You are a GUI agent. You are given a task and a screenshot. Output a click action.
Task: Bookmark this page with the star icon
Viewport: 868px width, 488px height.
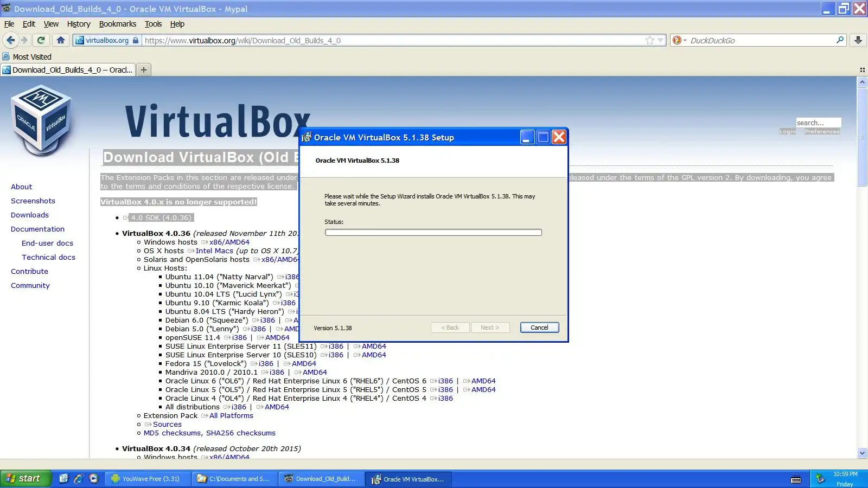650,40
